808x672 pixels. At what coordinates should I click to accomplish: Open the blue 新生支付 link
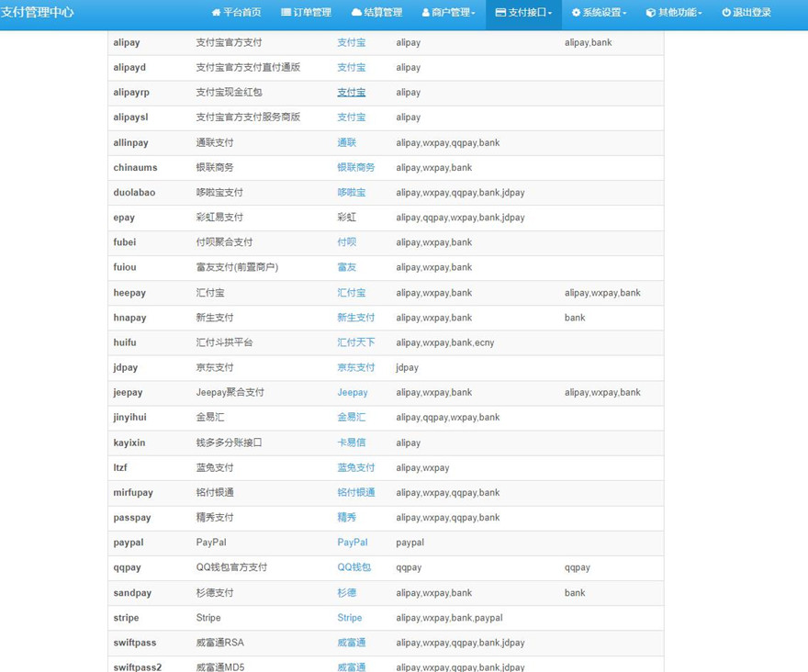coord(356,318)
